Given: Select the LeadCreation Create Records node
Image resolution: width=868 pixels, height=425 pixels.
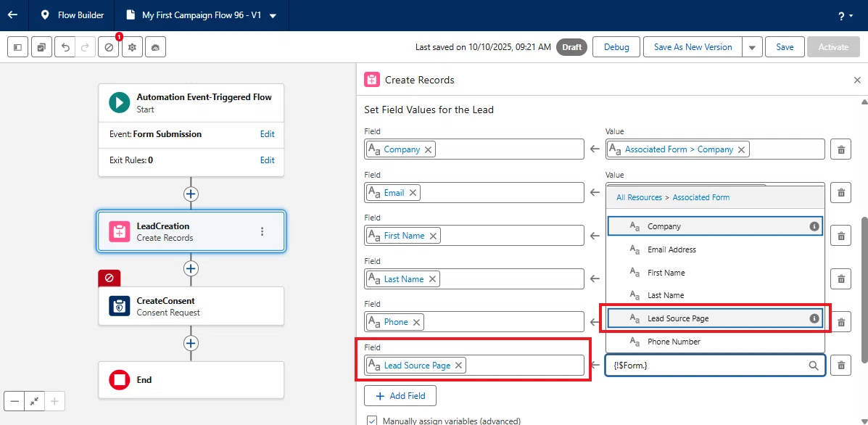Looking at the screenshot, I should [x=191, y=231].
